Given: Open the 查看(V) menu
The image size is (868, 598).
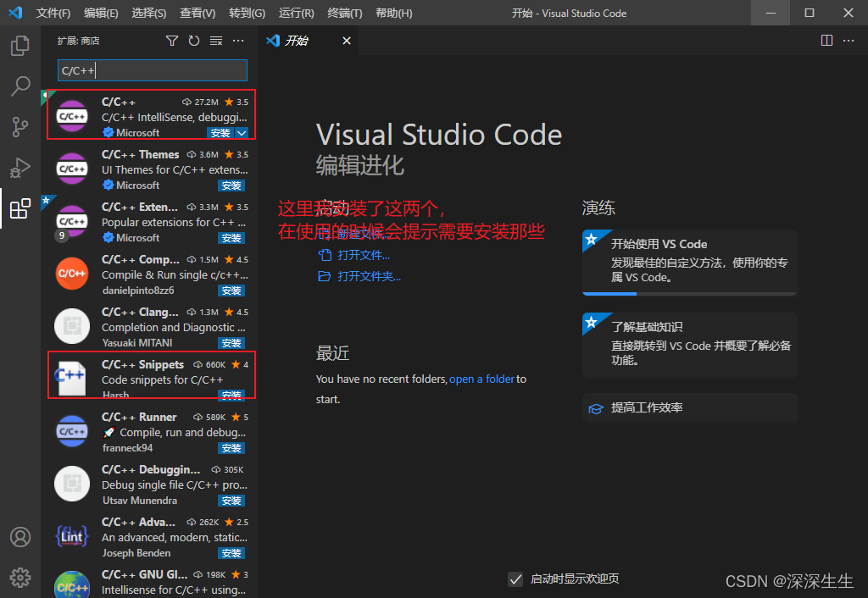Looking at the screenshot, I should [x=198, y=13].
